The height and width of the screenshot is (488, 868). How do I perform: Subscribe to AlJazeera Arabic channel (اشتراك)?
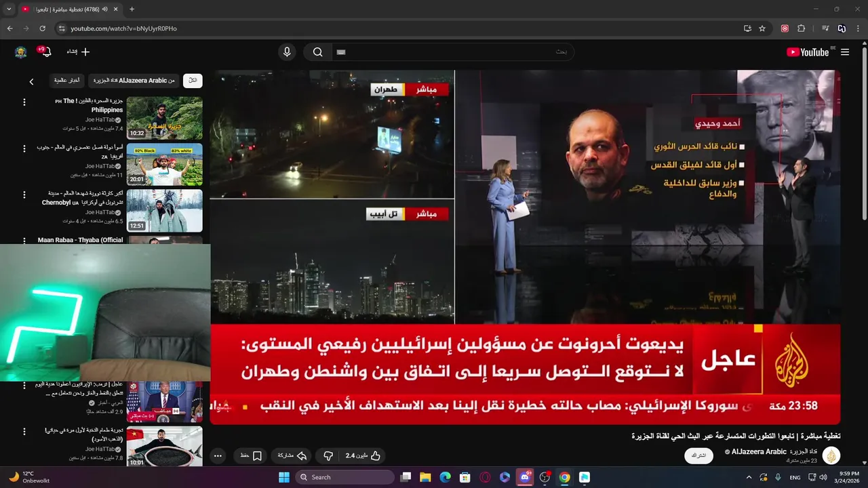[698, 455]
